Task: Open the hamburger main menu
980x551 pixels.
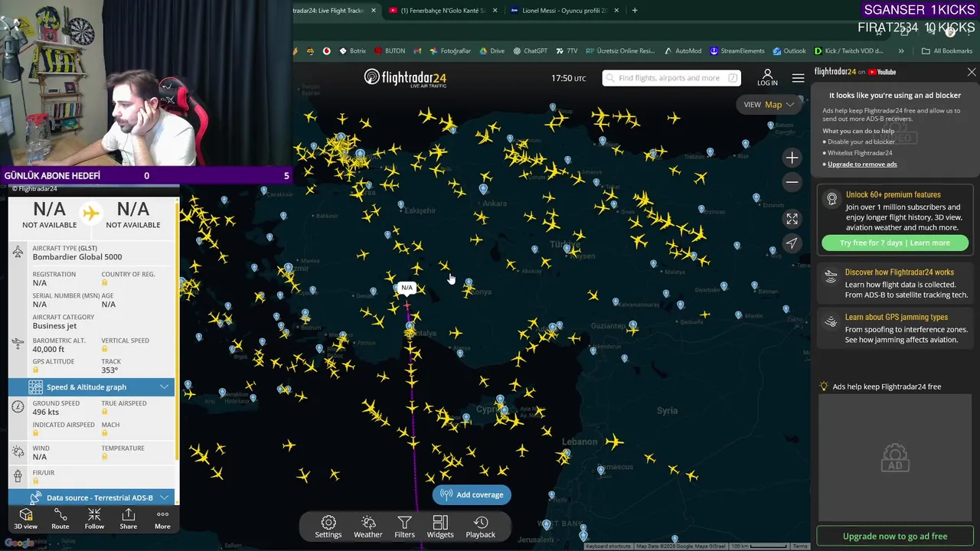Action: point(798,78)
